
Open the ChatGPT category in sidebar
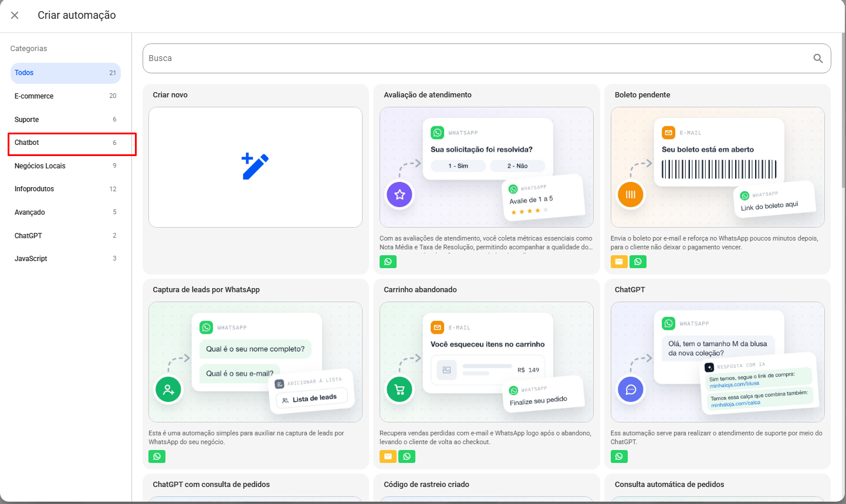[x=66, y=236]
